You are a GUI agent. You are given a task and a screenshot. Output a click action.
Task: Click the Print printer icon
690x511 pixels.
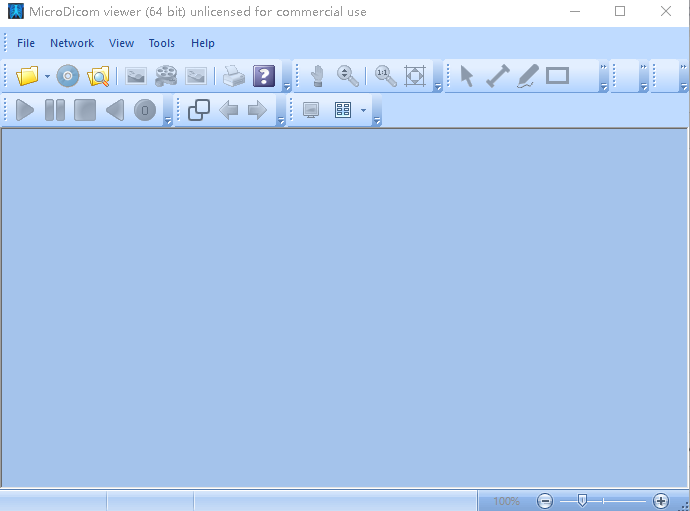234,76
